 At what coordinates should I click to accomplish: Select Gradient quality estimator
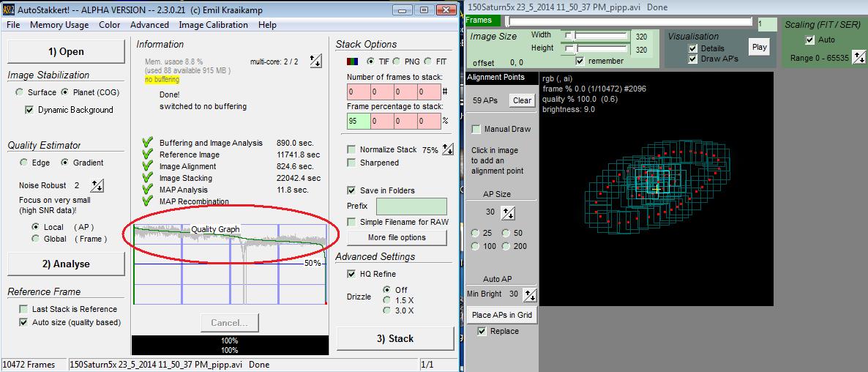tap(64, 163)
